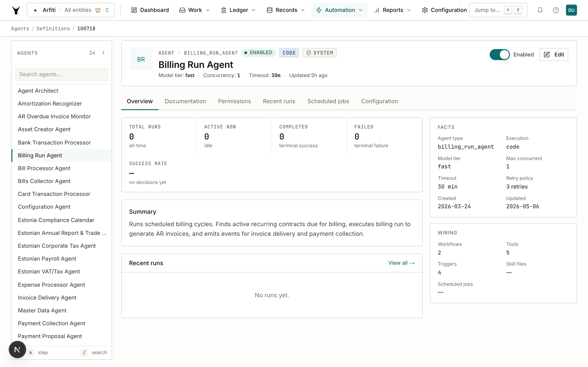Click the BR agent avatar tile
This screenshot has width=588, height=367.
point(141,59)
